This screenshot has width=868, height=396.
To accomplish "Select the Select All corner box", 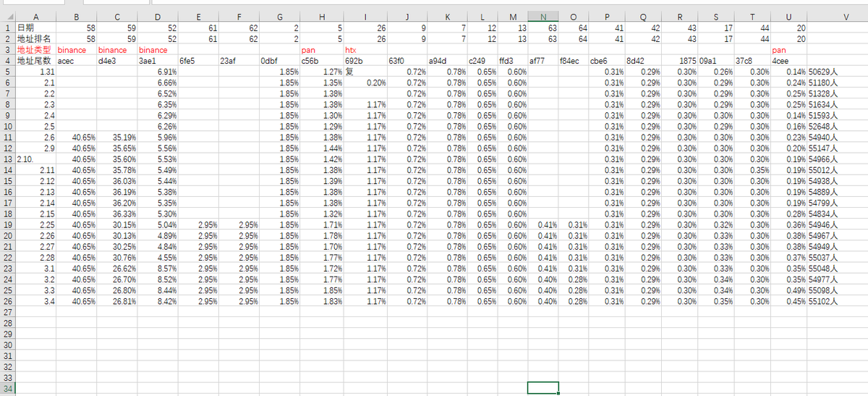I will pyautogui.click(x=7, y=17).
